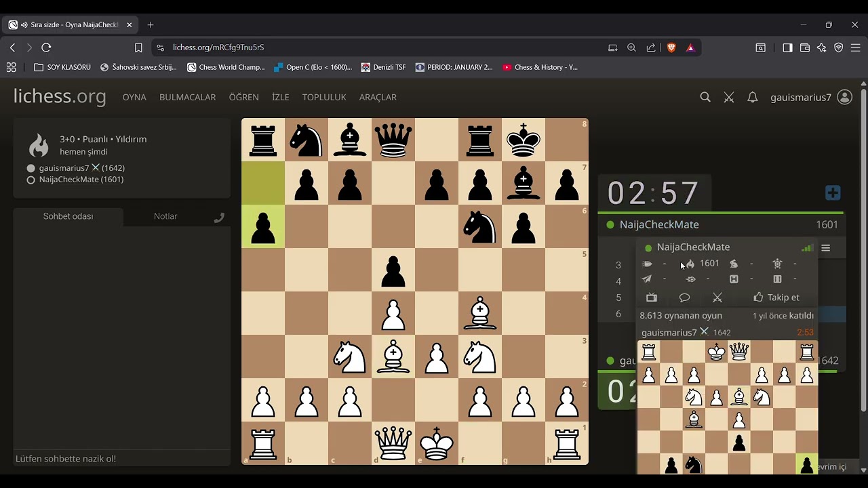Viewport: 868px width, 488px height.
Task: Open Brave VPN shield icon
Action: (839, 47)
